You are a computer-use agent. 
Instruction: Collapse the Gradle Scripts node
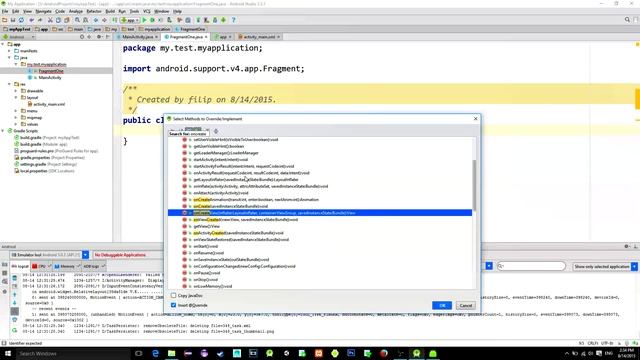click(3, 131)
